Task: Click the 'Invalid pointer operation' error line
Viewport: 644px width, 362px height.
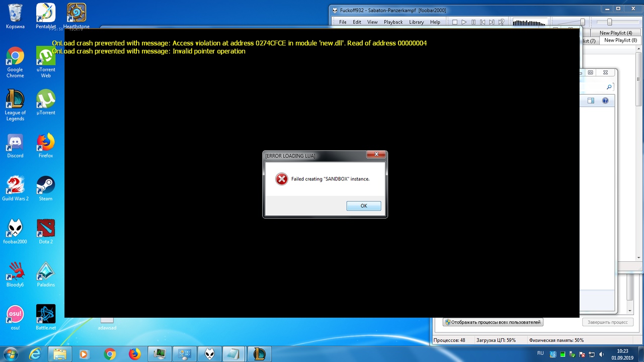Action: point(148,51)
